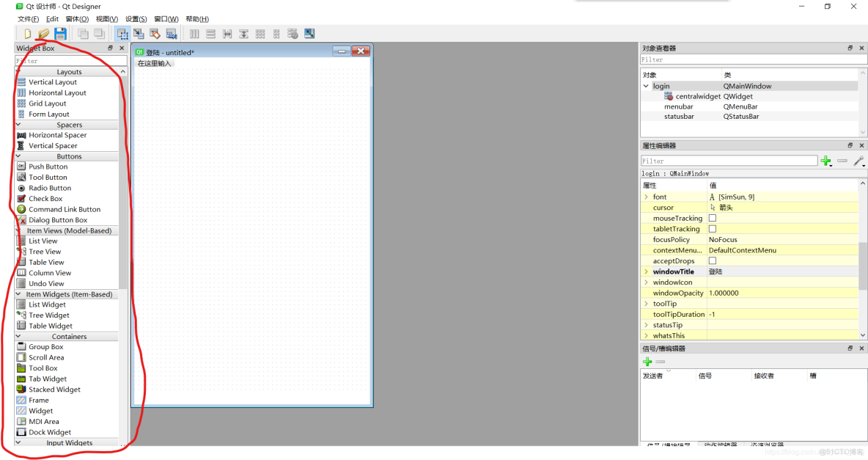Float the 对象查看器 panel

pyautogui.click(x=850, y=48)
